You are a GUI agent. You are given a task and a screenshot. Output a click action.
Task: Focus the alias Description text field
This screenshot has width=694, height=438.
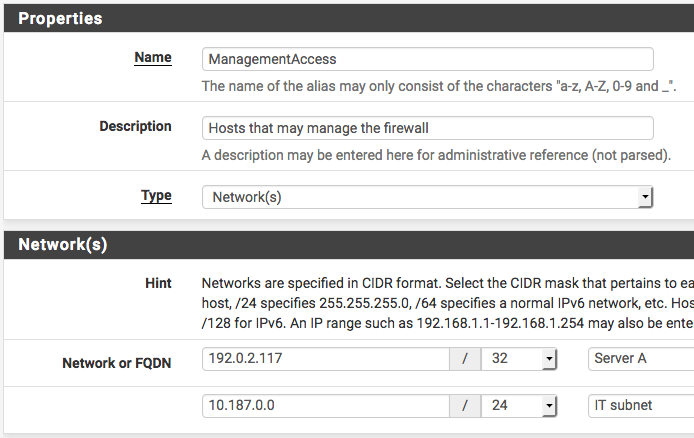coord(427,128)
